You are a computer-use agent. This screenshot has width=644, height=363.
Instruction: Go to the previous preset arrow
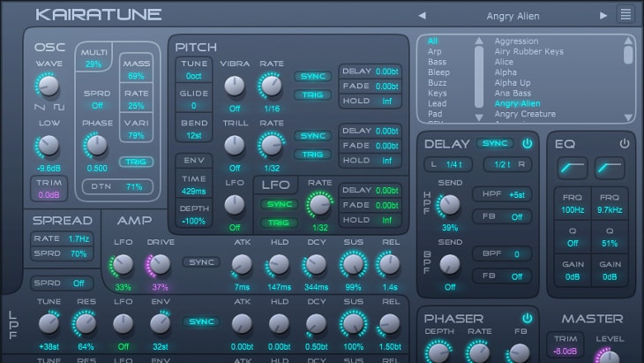click(422, 15)
